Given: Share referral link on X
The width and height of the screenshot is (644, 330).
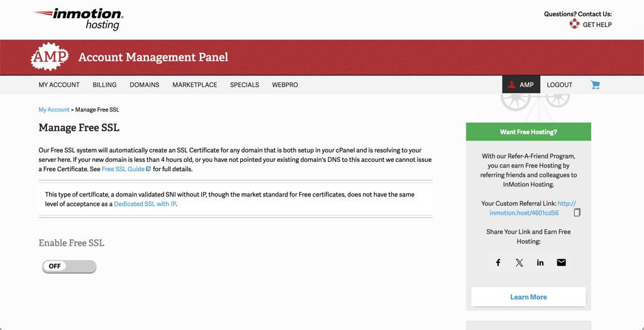Looking at the screenshot, I should 519,263.
